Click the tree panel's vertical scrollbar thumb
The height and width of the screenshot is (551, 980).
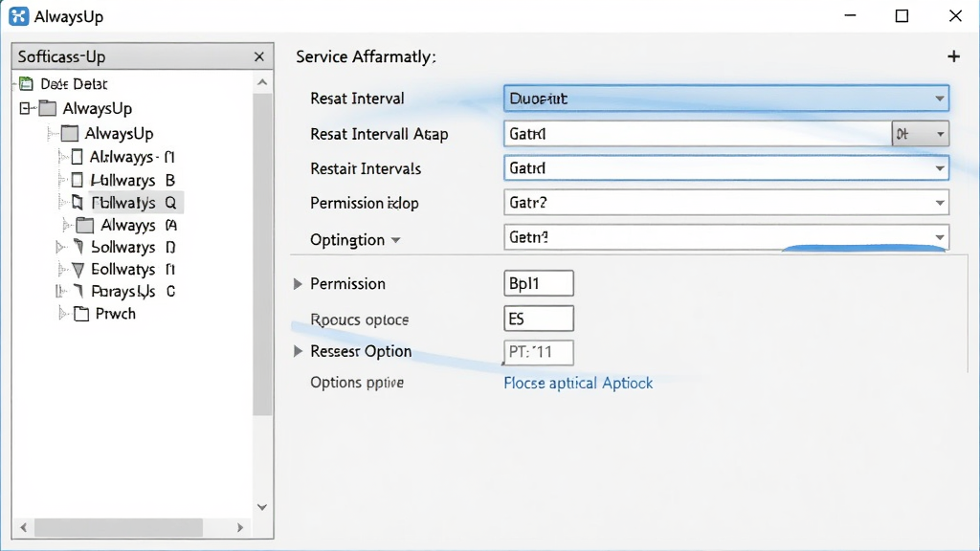click(x=262, y=254)
